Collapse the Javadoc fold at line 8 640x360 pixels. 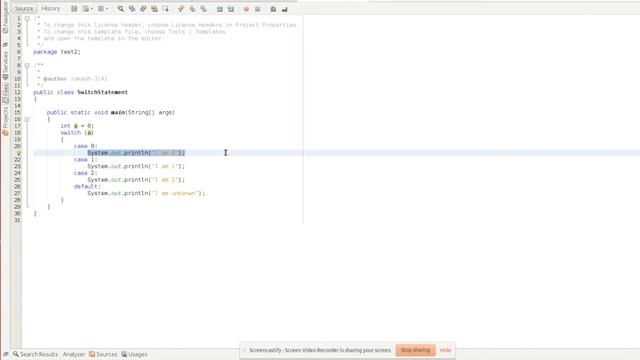click(27, 65)
